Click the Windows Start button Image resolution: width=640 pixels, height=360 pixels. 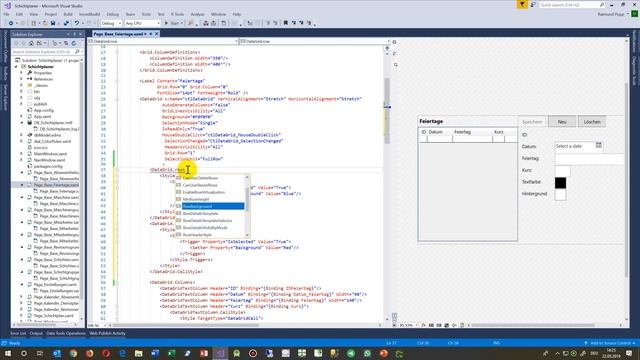click(x=7, y=353)
